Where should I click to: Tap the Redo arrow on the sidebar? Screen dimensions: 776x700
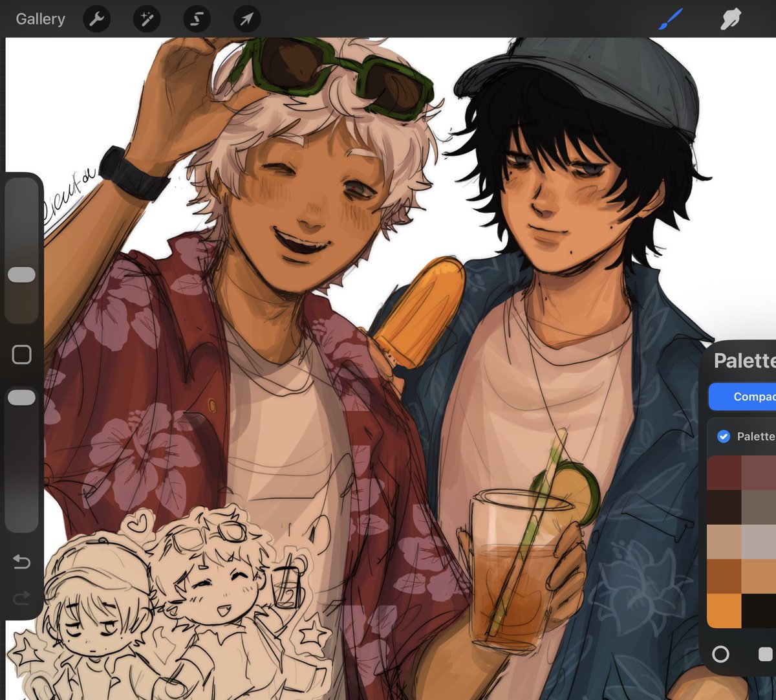pyautogui.click(x=22, y=598)
